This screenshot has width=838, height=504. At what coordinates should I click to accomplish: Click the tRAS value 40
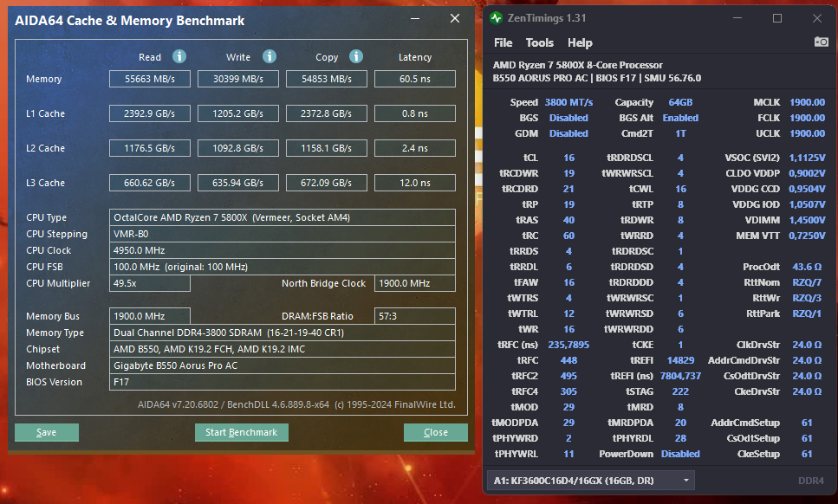coord(568,219)
